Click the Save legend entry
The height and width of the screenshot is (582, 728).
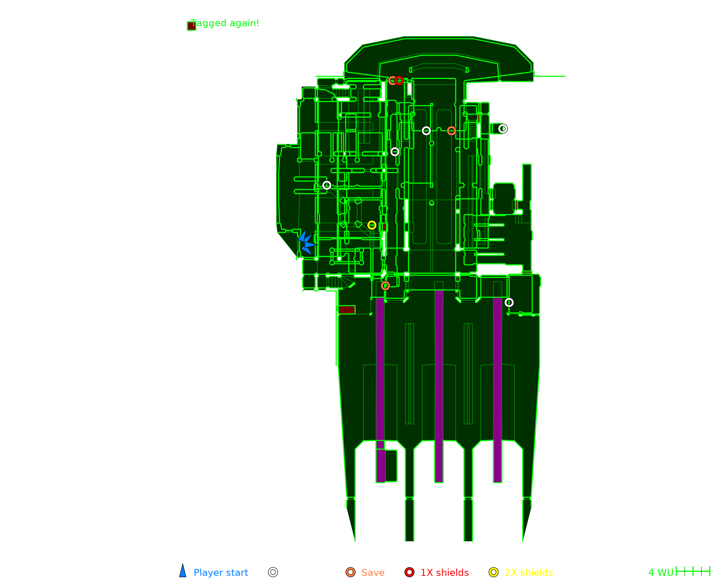372,573
